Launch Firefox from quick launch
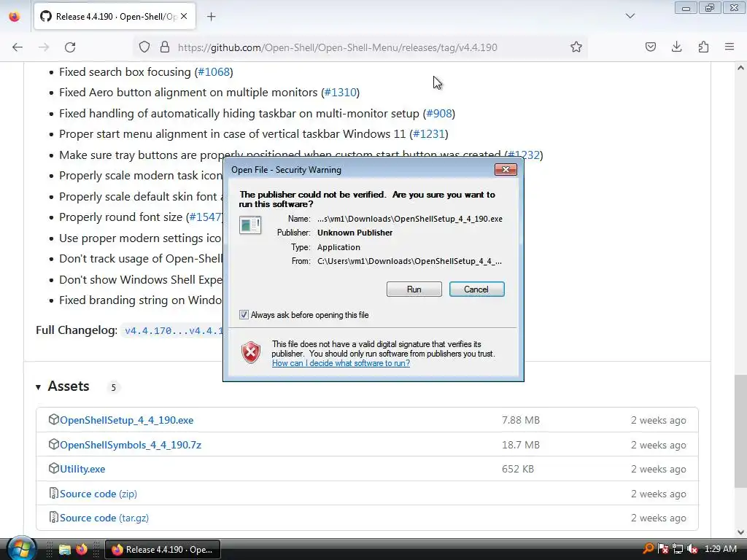Image resolution: width=747 pixels, height=560 pixels. (82, 550)
